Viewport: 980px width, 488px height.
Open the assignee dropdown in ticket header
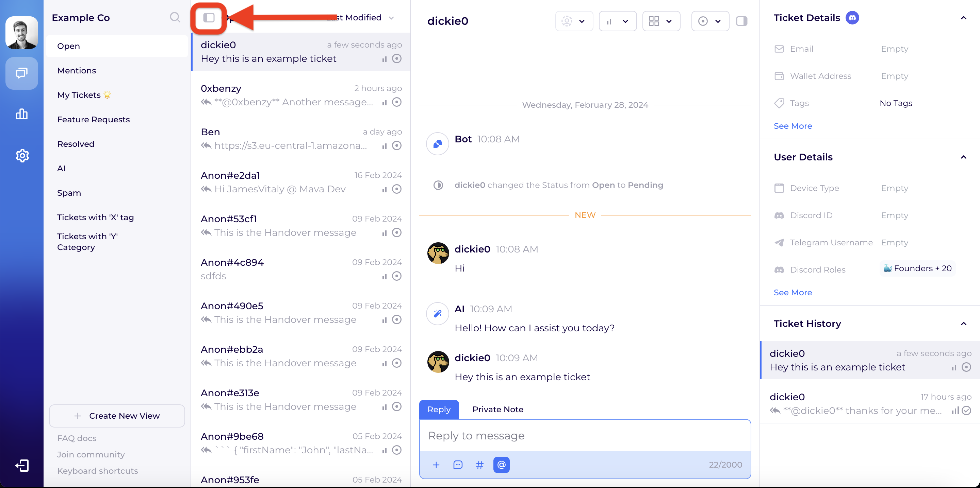point(574,21)
